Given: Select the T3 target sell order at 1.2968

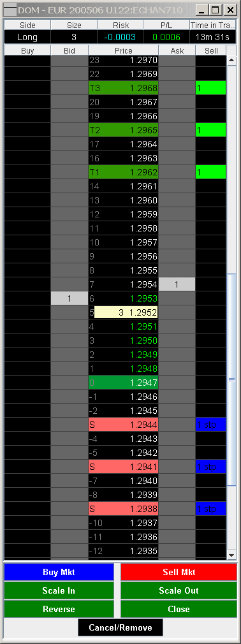Looking at the screenshot, I should (x=210, y=88).
